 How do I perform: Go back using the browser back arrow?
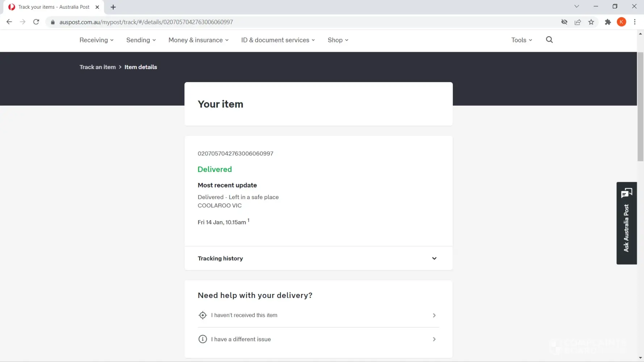pos(9,22)
